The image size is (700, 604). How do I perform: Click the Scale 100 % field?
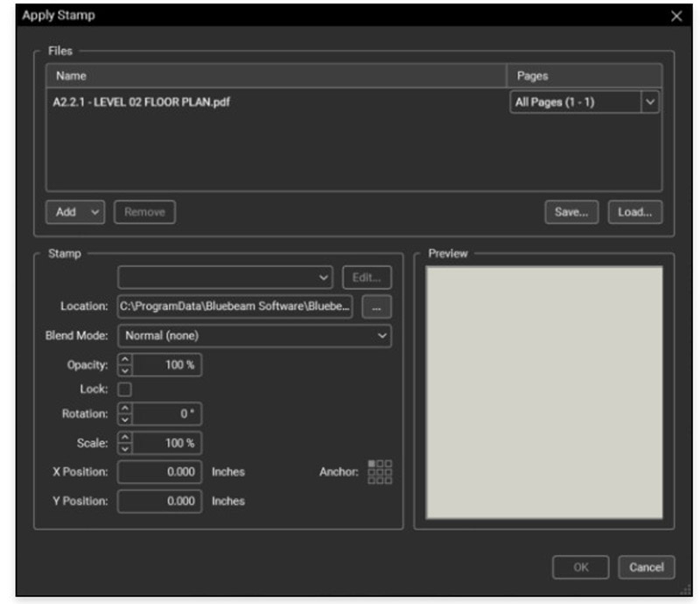pos(167,443)
